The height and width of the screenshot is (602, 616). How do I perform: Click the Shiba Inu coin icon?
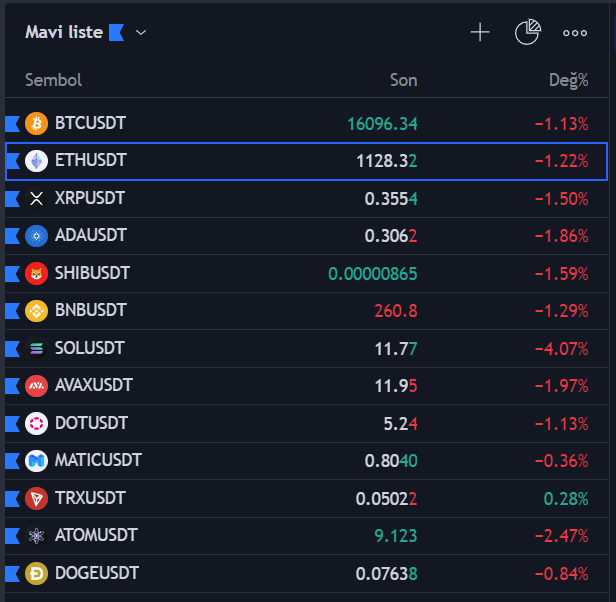point(36,274)
